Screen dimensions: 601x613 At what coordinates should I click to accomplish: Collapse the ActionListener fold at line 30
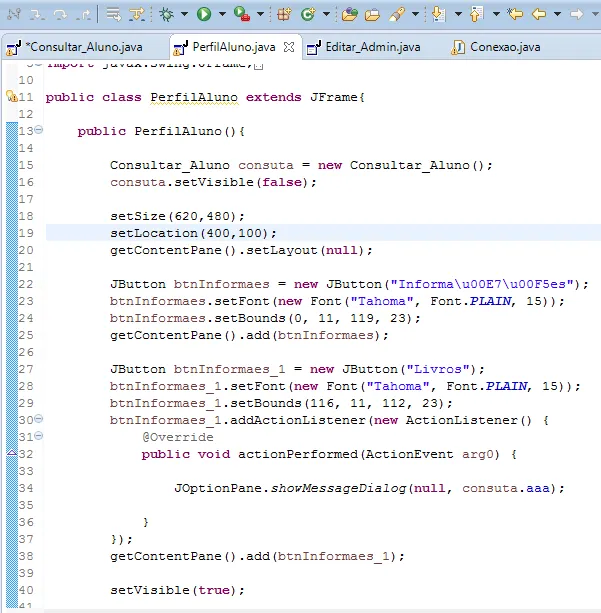click(x=39, y=419)
